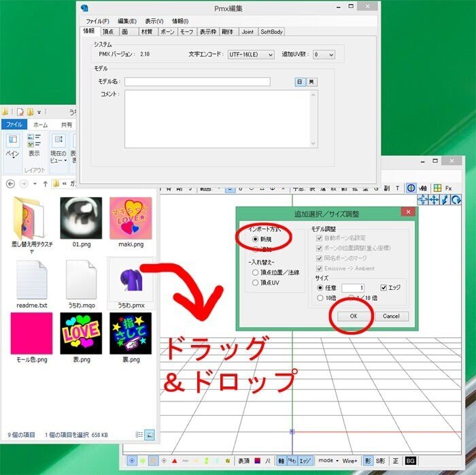
Task: Select the 任意 size radio button
Action: (x=320, y=288)
